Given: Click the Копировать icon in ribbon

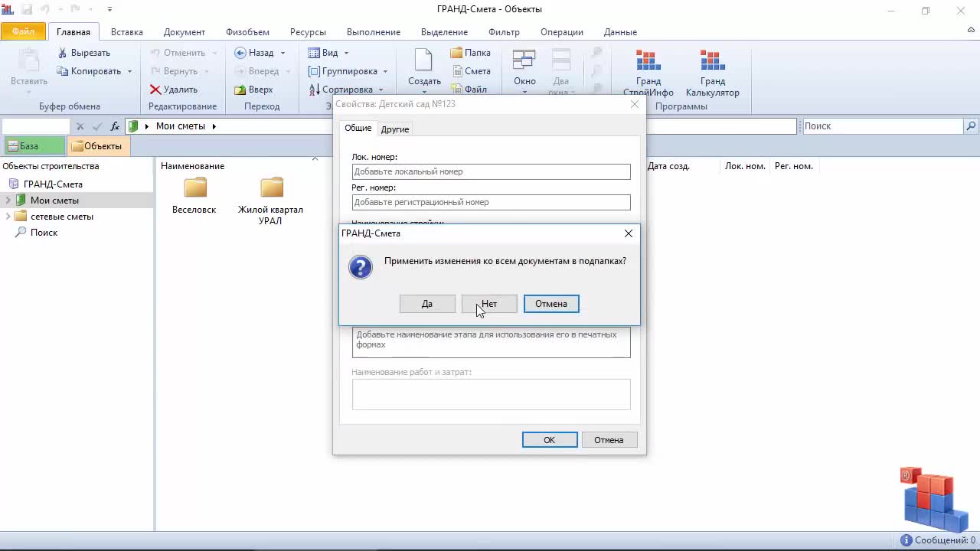Looking at the screenshot, I should [x=63, y=71].
